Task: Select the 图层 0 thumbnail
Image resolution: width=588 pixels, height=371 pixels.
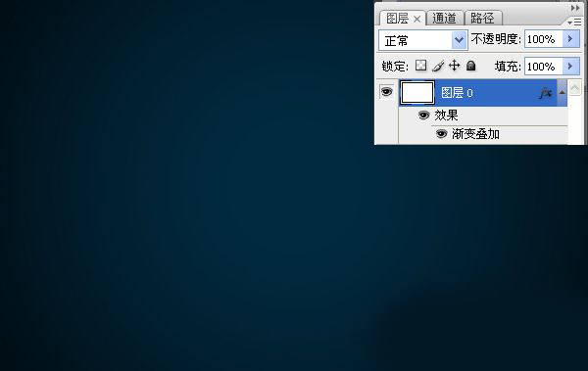Action: coord(417,93)
